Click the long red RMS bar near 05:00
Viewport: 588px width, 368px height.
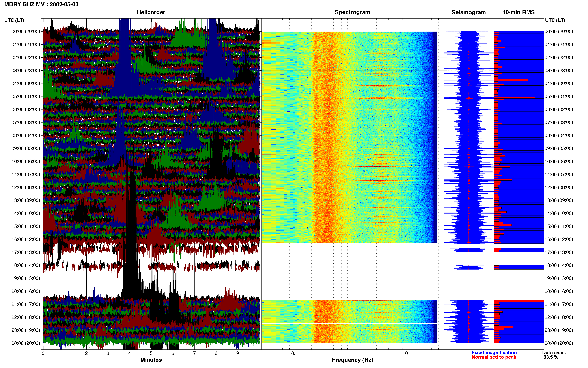coord(514,97)
